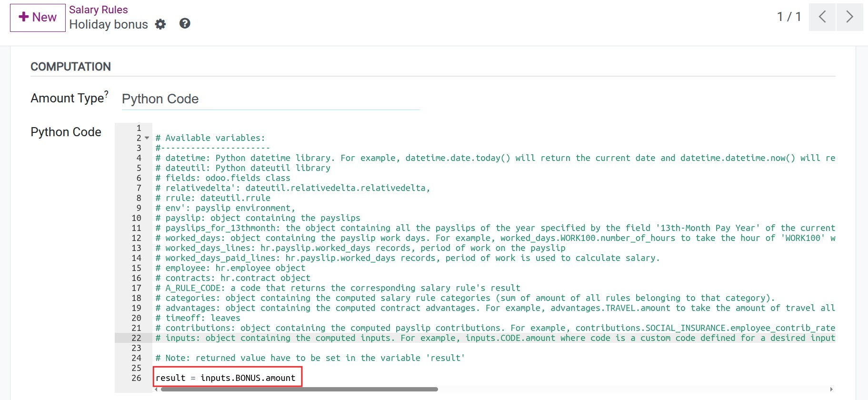Open the Amount Type Python Code dropdown
The height and width of the screenshot is (400, 868).
[270, 99]
